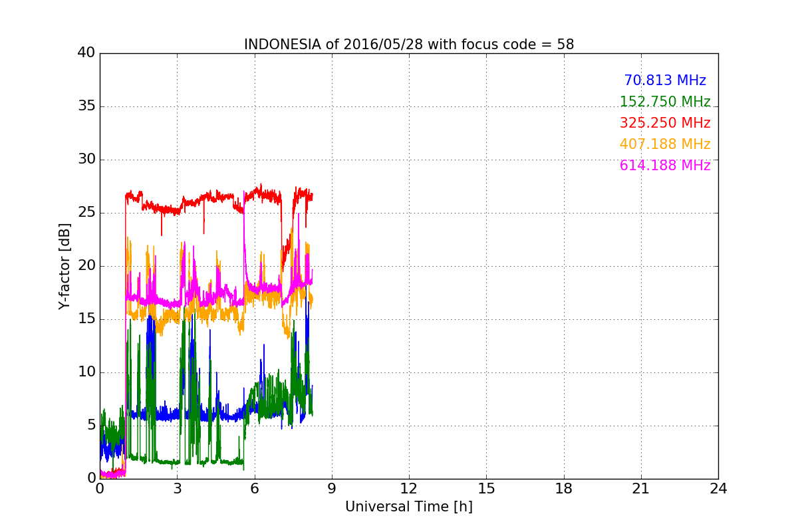This screenshot has height=532, width=798.
Task: Click the x-axis tick value 12
Action: (409, 489)
